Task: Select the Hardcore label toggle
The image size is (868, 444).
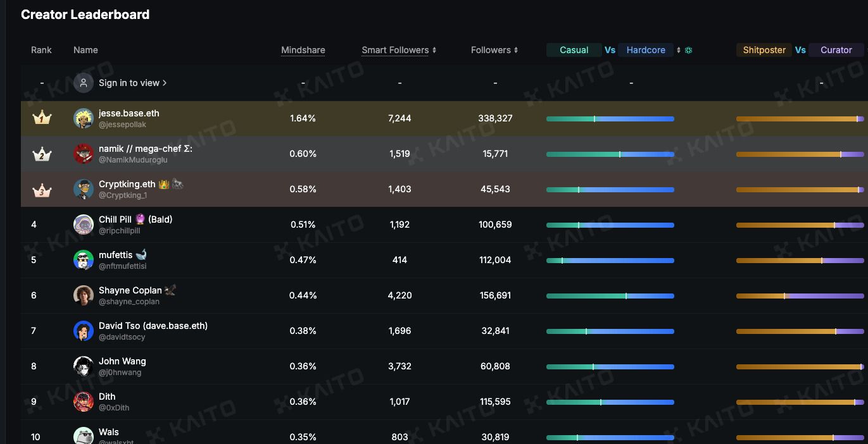Action: coord(646,50)
